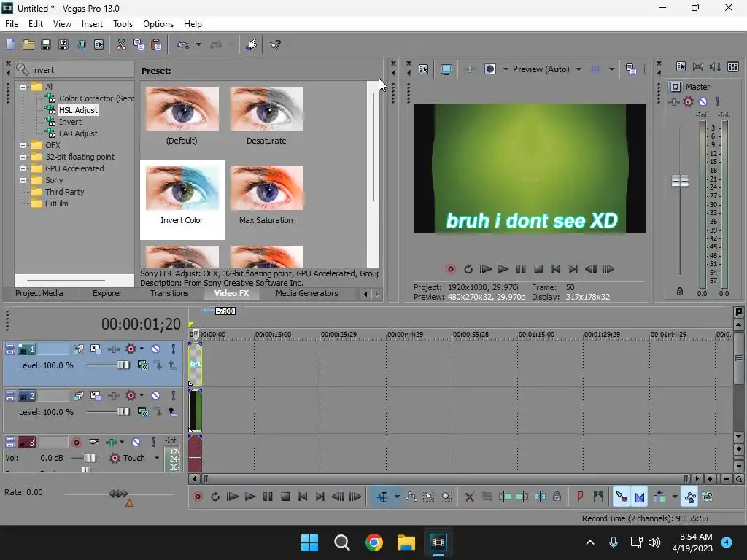Switch to the Project Media tab
Image resolution: width=747 pixels, height=560 pixels.
pyautogui.click(x=39, y=293)
